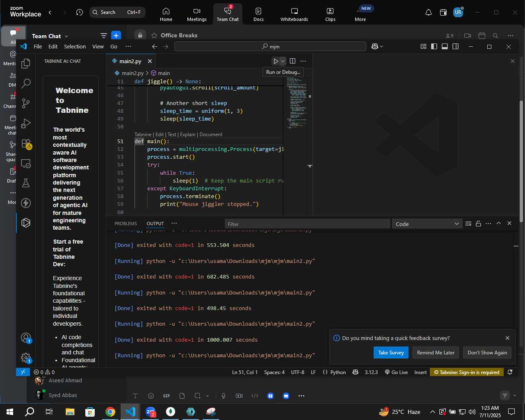Open the run or debug dropdown arrow
This screenshot has height=420, width=525.
point(283,61)
